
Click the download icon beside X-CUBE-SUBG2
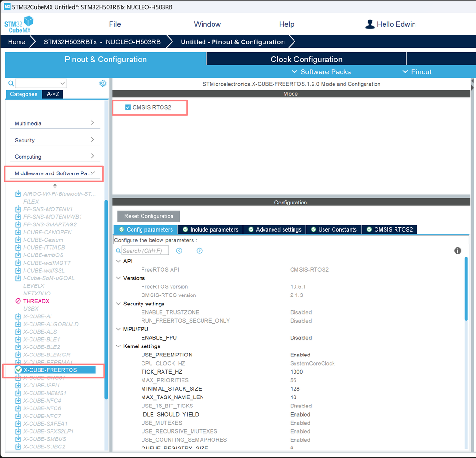[x=18, y=447]
